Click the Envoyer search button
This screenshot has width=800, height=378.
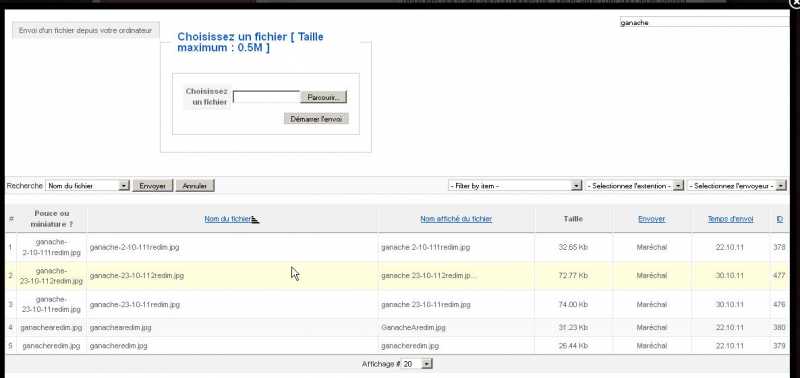tap(153, 186)
